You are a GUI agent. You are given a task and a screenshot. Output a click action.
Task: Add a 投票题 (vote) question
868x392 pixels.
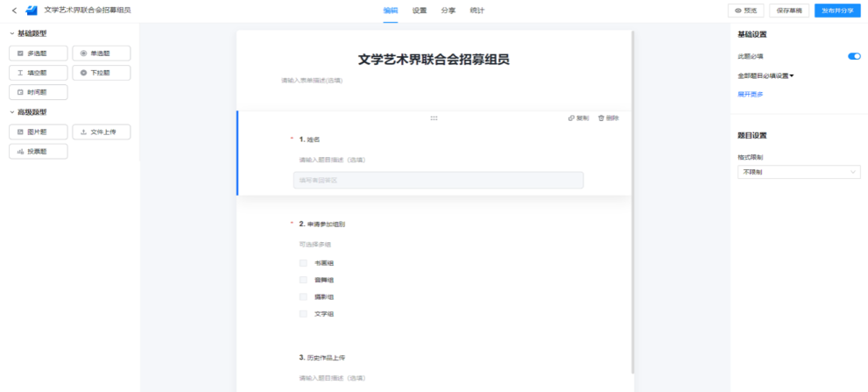tap(38, 152)
